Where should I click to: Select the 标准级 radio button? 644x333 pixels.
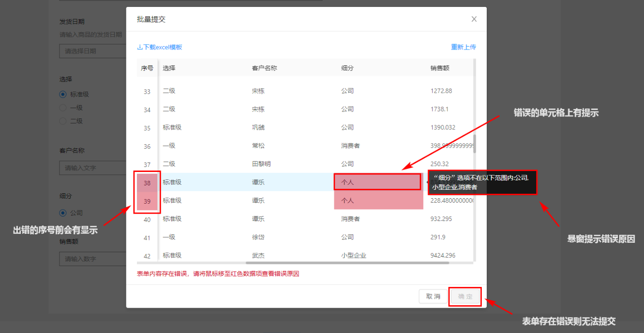pos(63,94)
